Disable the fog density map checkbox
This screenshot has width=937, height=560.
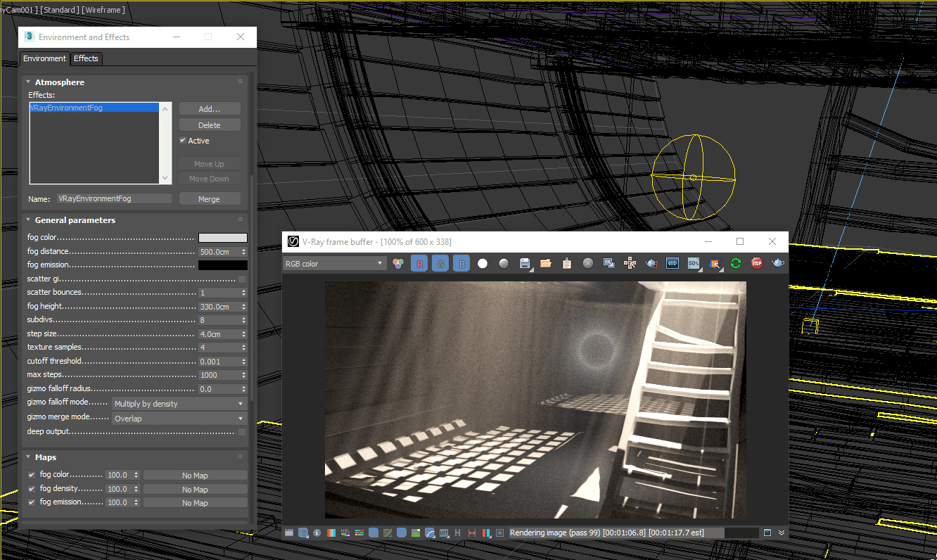point(30,488)
